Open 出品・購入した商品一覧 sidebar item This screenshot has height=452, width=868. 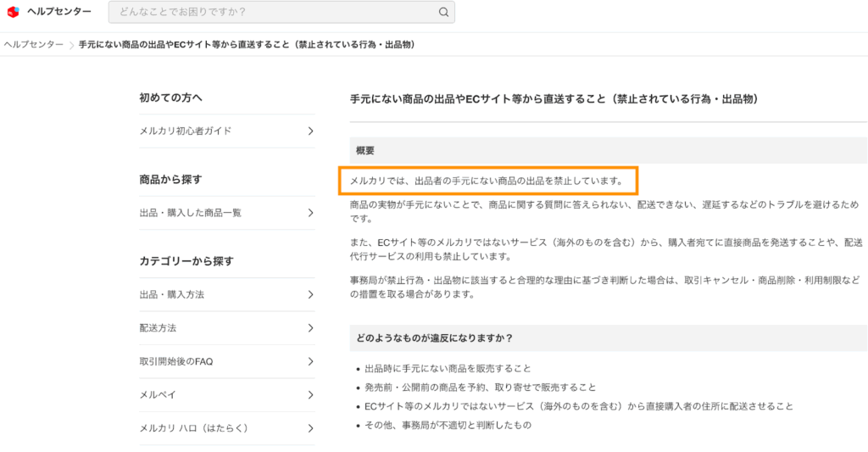click(x=191, y=213)
